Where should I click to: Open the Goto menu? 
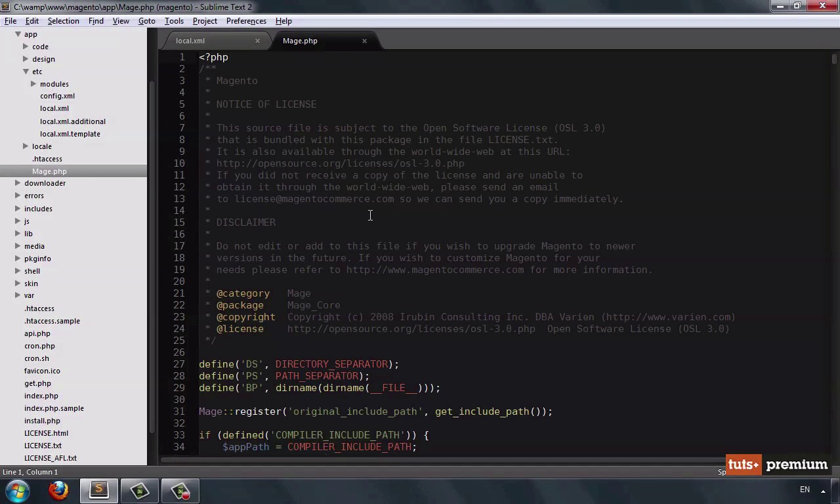coord(147,21)
